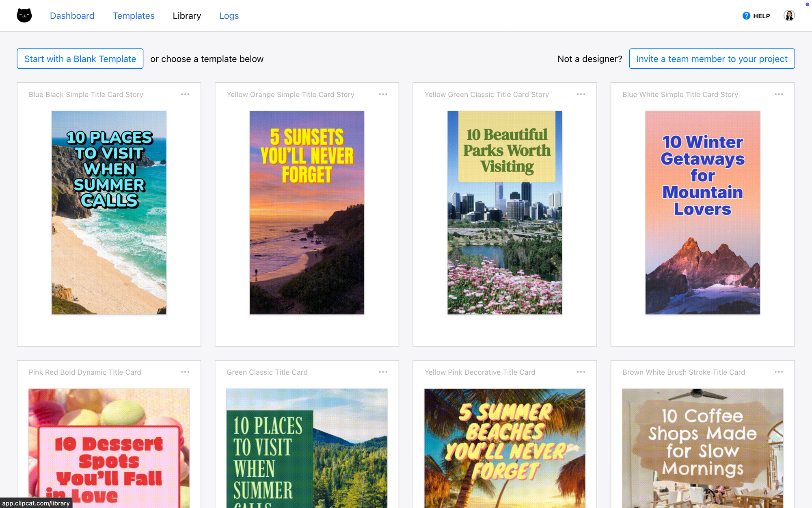Select the Library navigation item
Screen dimensions: 812x508
187,15
